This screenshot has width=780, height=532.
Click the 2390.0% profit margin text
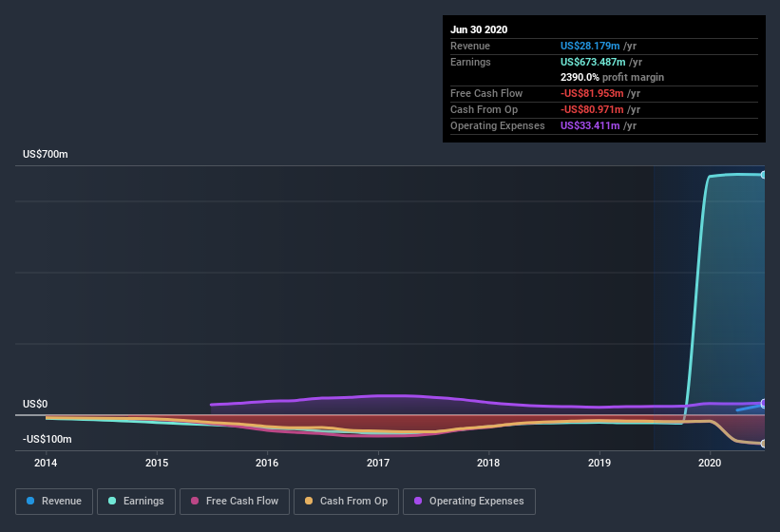coord(613,77)
